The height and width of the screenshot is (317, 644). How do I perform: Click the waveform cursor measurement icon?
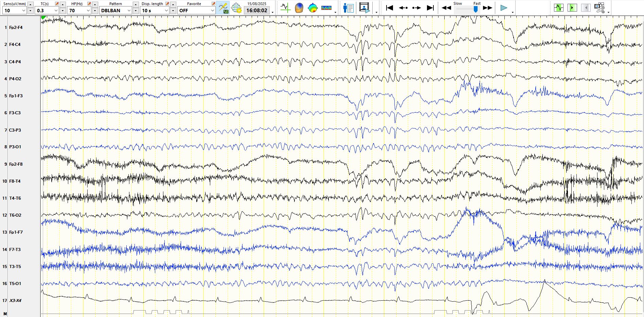[x=285, y=7]
